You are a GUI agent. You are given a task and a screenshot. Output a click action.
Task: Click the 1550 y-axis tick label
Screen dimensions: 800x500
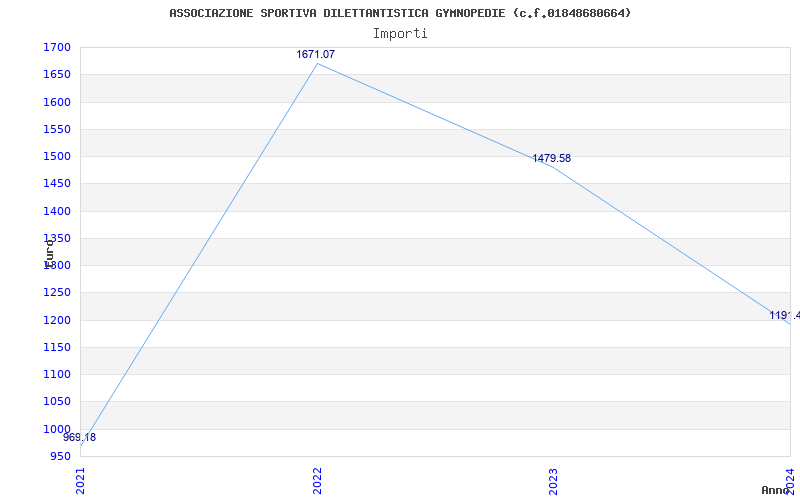(x=57, y=129)
